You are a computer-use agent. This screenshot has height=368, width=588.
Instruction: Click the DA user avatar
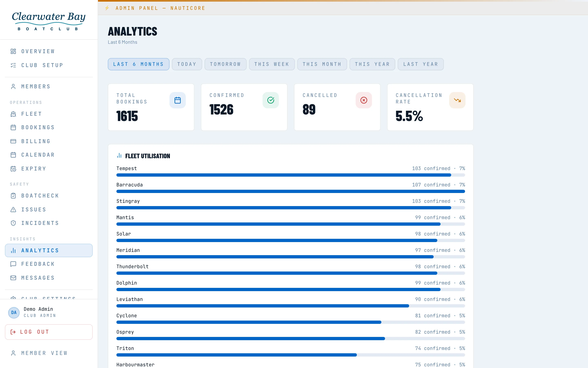click(14, 313)
